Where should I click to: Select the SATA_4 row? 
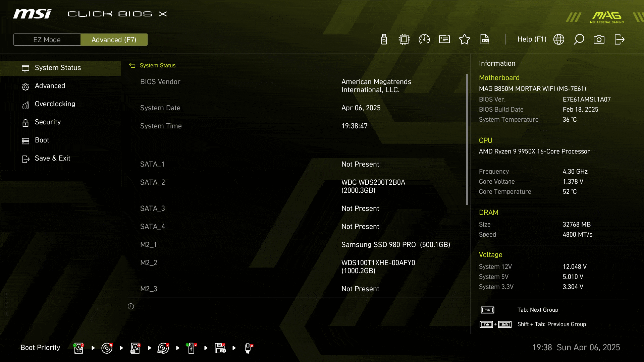(295, 227)
